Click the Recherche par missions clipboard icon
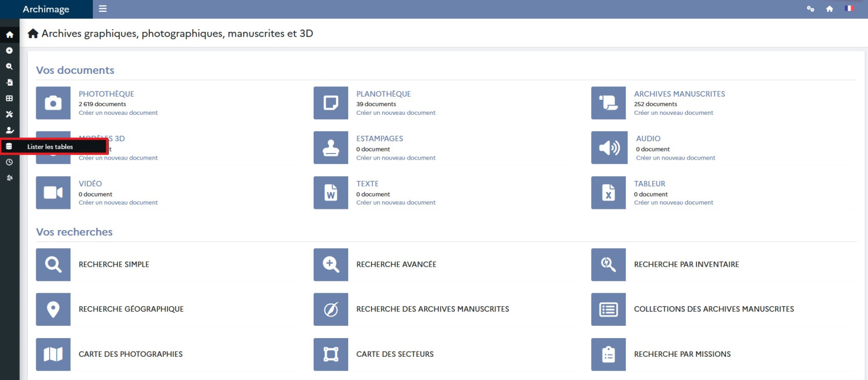This screenshot has height=380, width=868. [609, 355]
